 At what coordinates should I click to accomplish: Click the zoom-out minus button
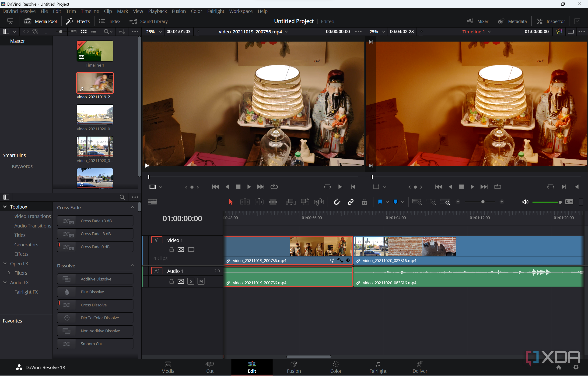point(458,202)
